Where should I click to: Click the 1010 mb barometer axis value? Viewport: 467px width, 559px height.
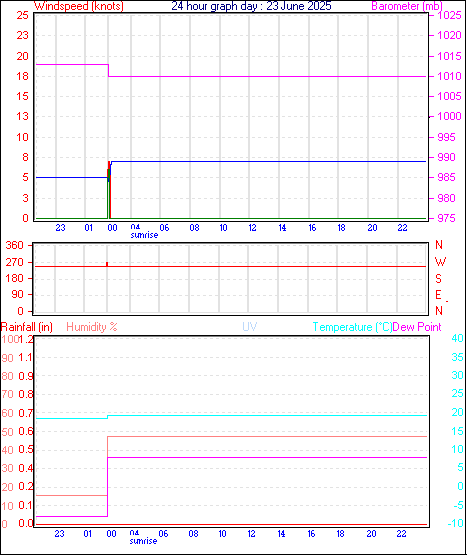pos(450,76)
